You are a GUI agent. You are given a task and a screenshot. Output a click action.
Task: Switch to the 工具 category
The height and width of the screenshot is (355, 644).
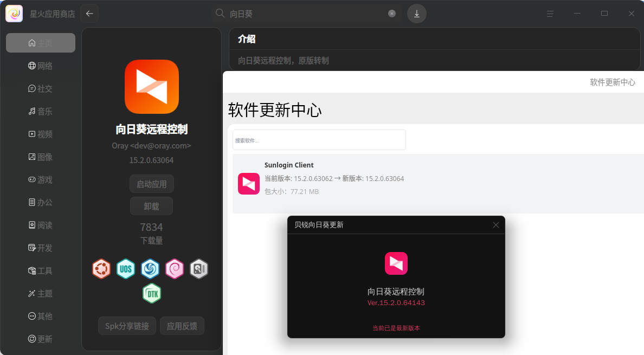coord(41,271)
